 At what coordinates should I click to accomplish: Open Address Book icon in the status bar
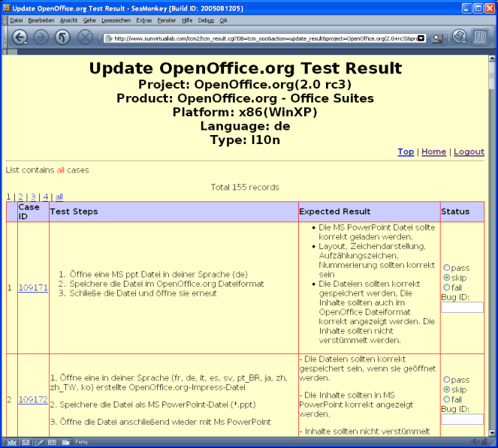(x=53, y=442)
